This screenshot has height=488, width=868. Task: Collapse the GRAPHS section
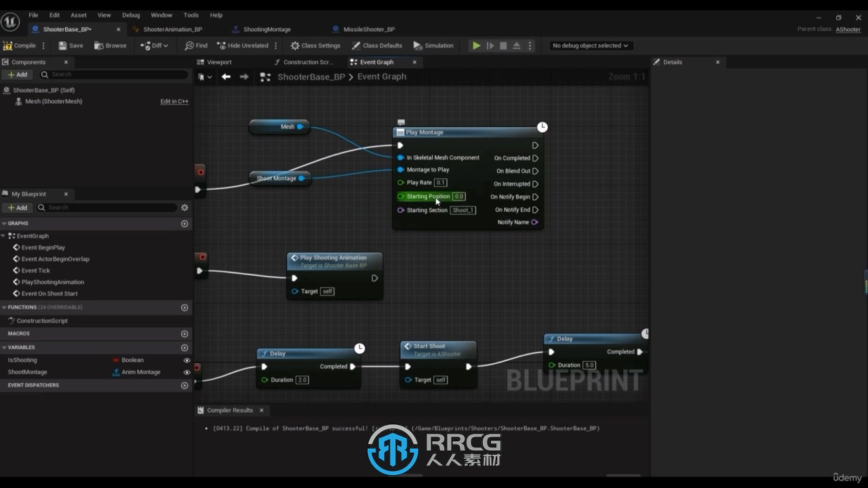point(5,223)
